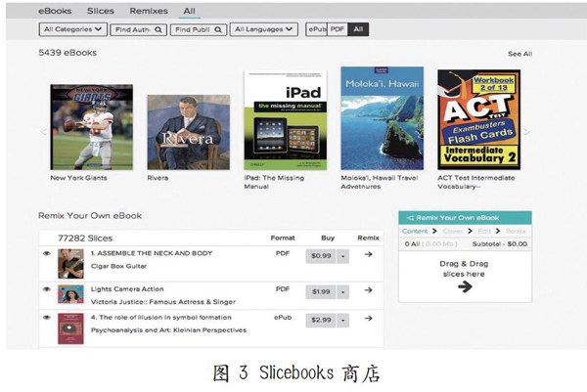The width and height of the screenshot is (587, 392).
Task: Click the See All link
Action: (520, 54)
